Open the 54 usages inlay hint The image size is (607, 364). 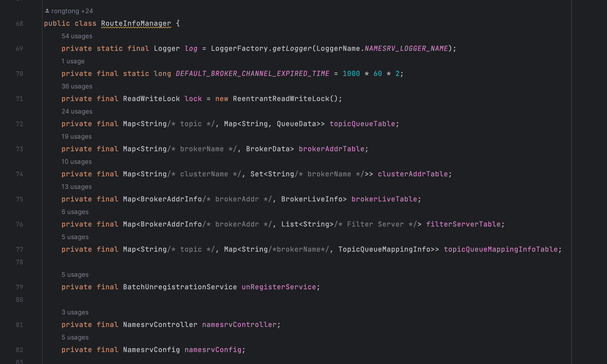click(77, 36)
